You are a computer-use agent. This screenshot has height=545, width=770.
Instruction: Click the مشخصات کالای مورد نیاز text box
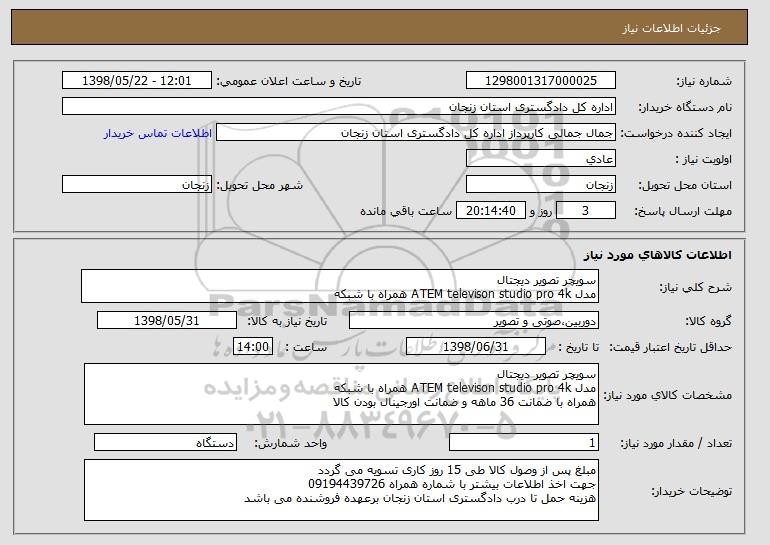pyautogui.click(x=341, y=394)
